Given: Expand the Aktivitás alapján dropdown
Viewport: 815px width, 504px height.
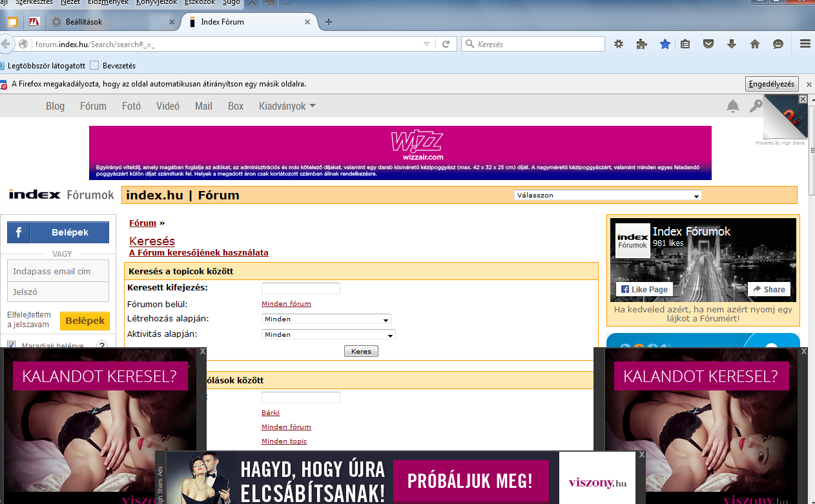Looking at the screenshot, I should tap(328, 334).
